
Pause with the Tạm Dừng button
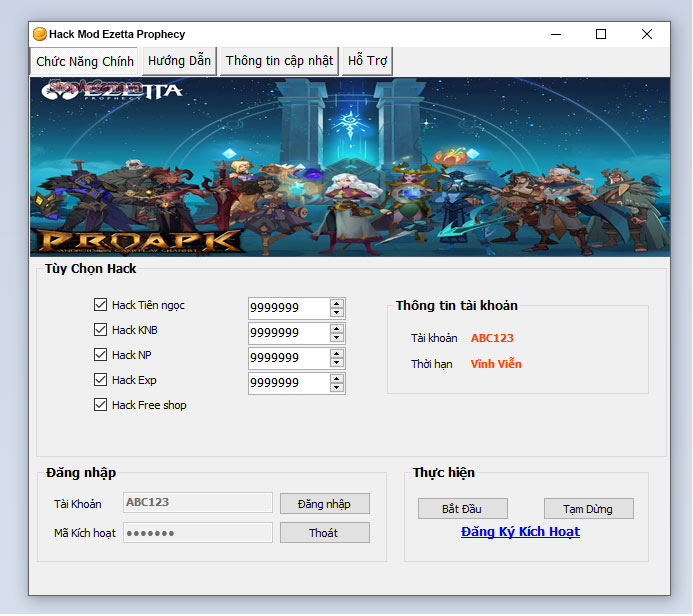point(589,509)
